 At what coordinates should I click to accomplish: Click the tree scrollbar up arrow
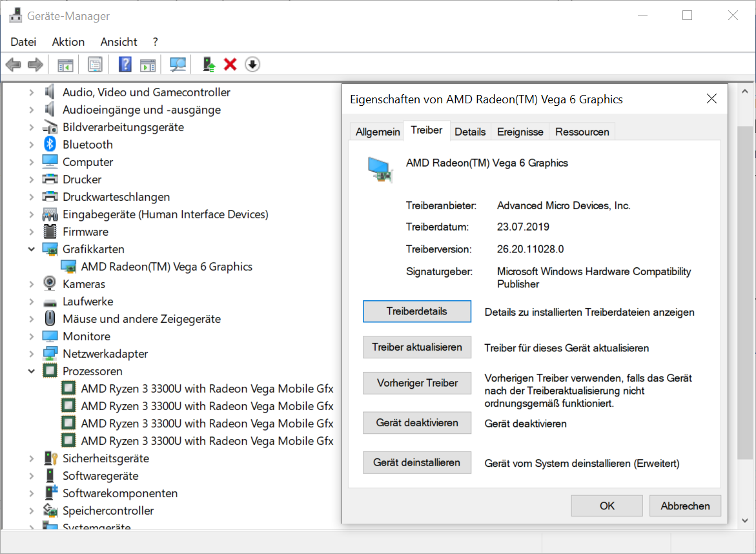coord(745,91)
